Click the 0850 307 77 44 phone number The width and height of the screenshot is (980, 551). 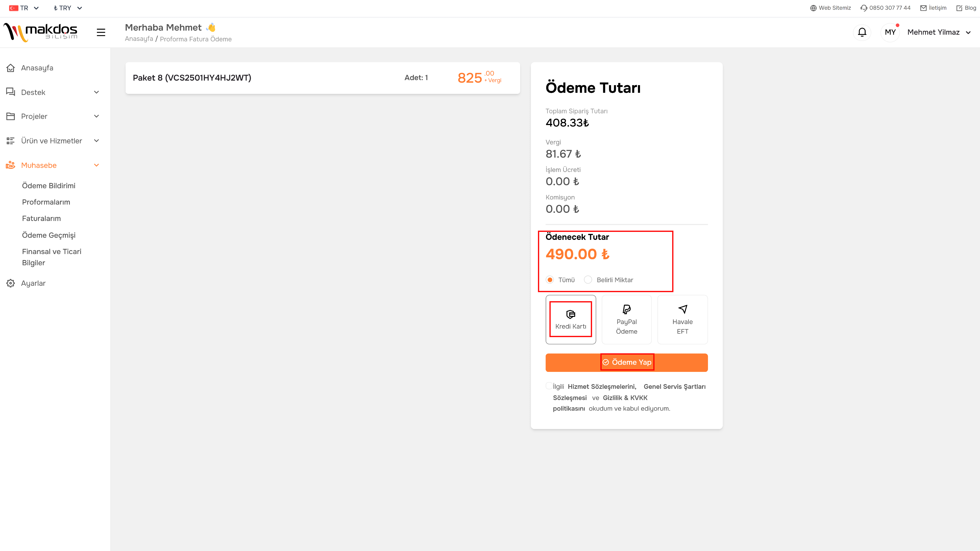(890, 8)
